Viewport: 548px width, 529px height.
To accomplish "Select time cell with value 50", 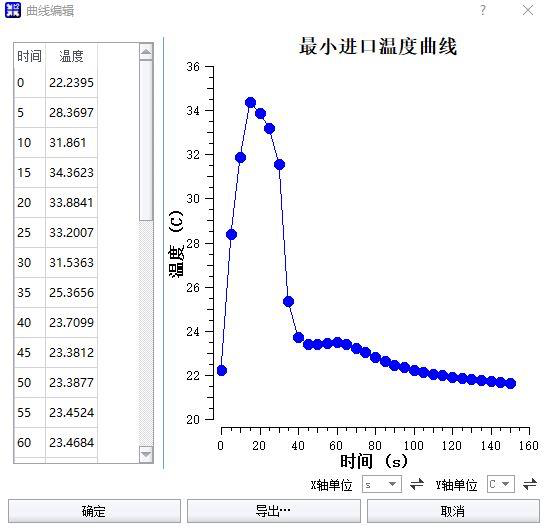I will (x=30, y=383).
